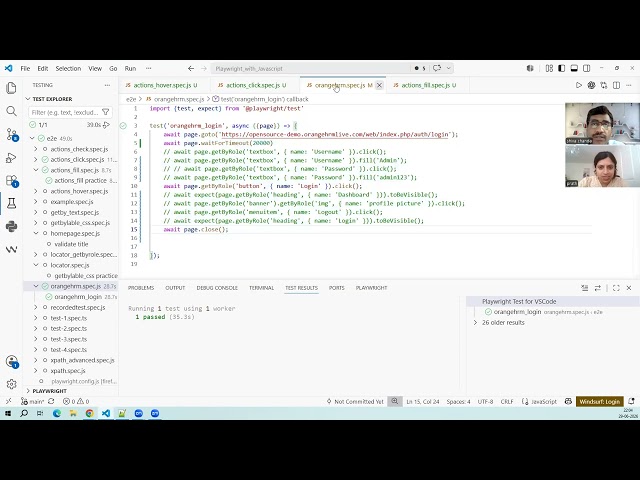Open the Manage settings gear
The height and width of the screenshot is (480, 640).
[11, 384]
